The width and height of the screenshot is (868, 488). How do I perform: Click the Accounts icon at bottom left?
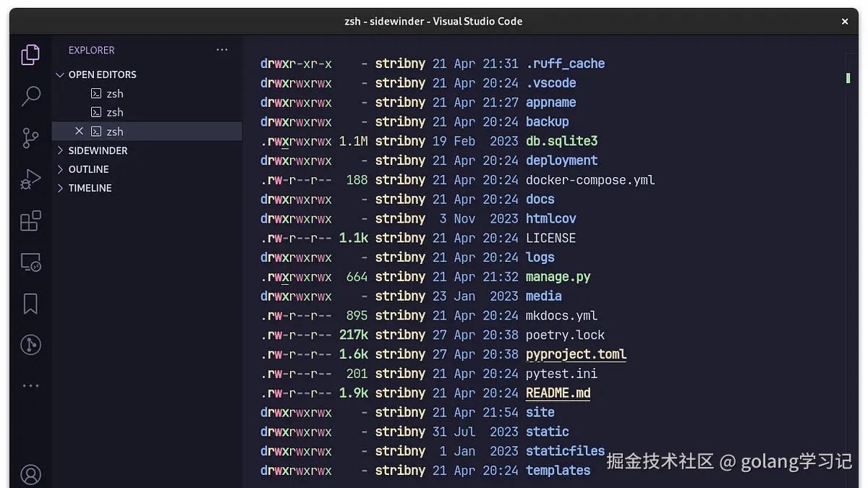point(30,474)
